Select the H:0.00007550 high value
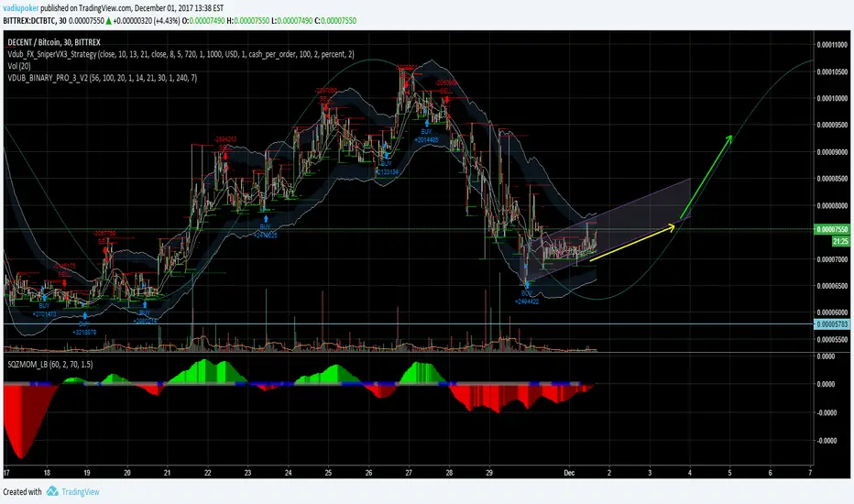Viewport: 854px width, 504px height. 247,21
